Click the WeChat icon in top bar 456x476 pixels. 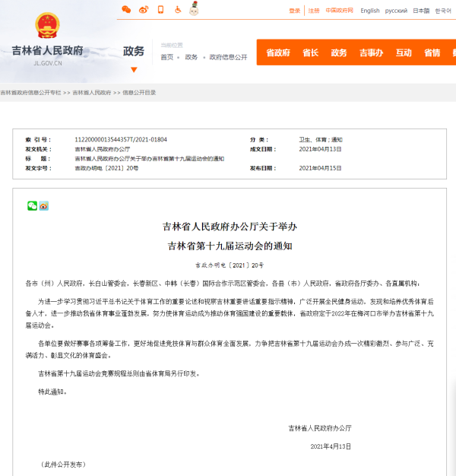126,10
